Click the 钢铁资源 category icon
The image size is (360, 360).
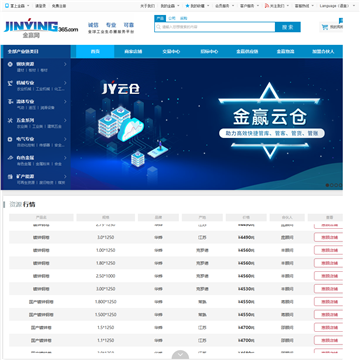[10, 64]
